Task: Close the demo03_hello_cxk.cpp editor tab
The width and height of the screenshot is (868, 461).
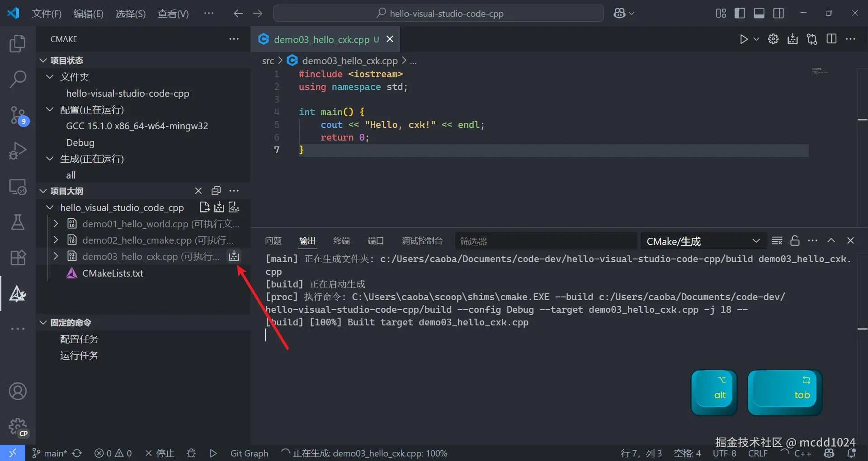Action: [x=390, y=39]
